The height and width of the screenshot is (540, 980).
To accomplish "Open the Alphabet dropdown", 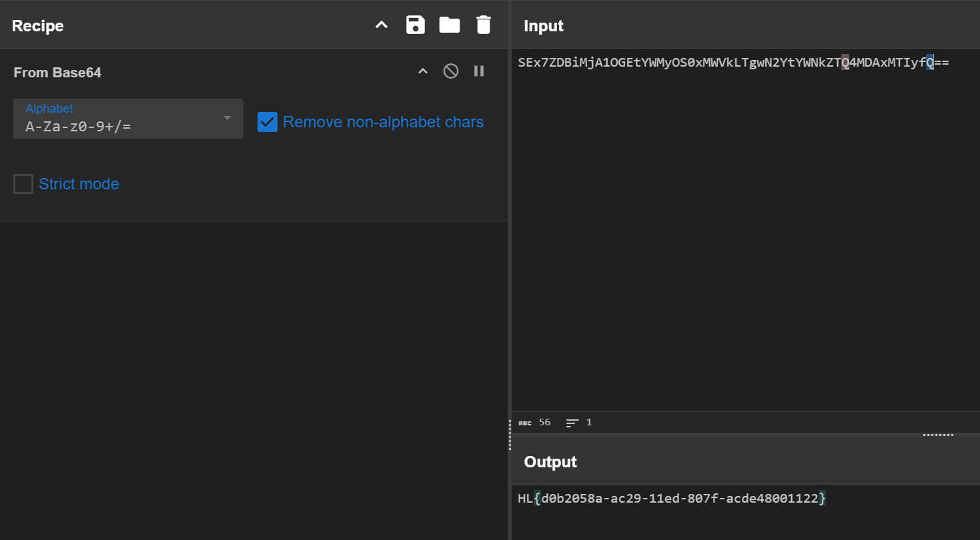I will [x=128, y=119].
